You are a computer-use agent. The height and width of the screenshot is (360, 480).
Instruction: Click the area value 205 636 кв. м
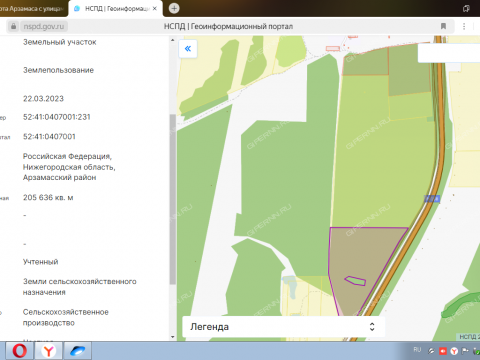[48, 198]
